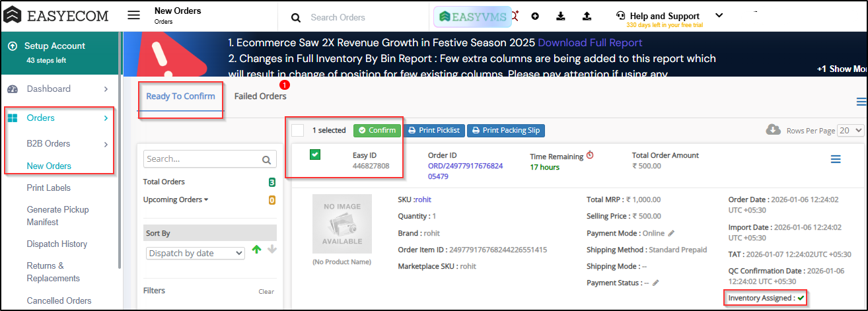Switch to the Failed Orders tab
Screen dimensions: 868x311
[x=260, y=96]
